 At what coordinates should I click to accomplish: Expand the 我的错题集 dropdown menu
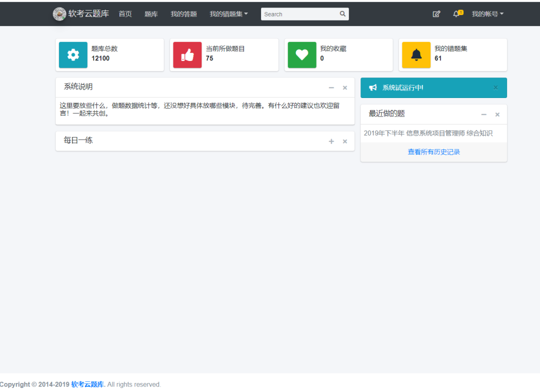228,14
